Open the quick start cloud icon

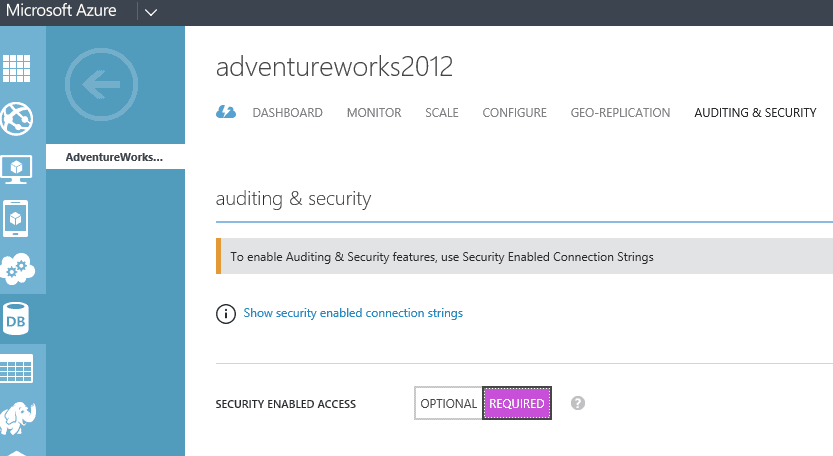(x=226, y=112)
